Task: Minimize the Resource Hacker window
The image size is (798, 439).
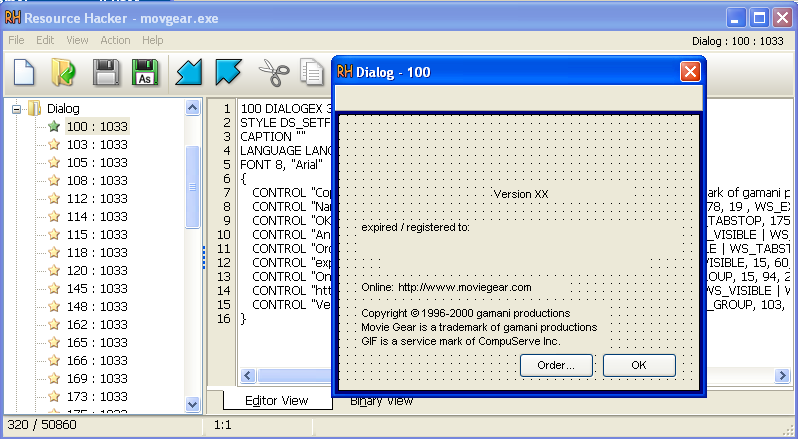Action: [x=735, y=18]
